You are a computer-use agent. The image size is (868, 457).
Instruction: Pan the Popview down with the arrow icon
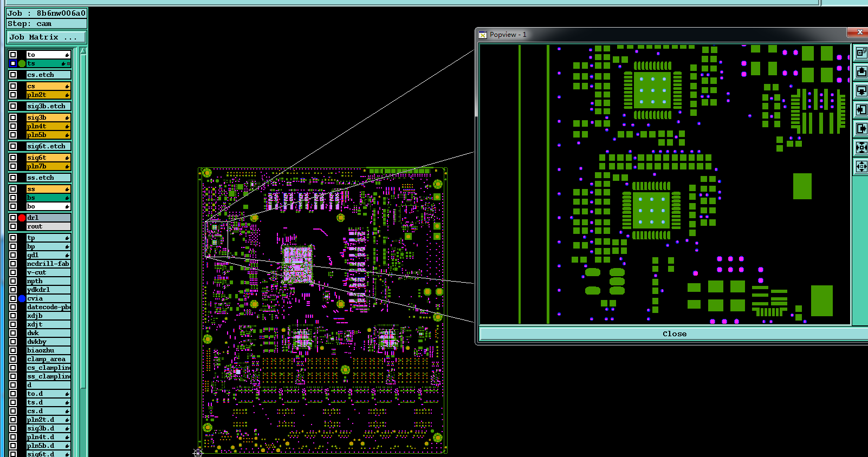(x=861, y=90)
